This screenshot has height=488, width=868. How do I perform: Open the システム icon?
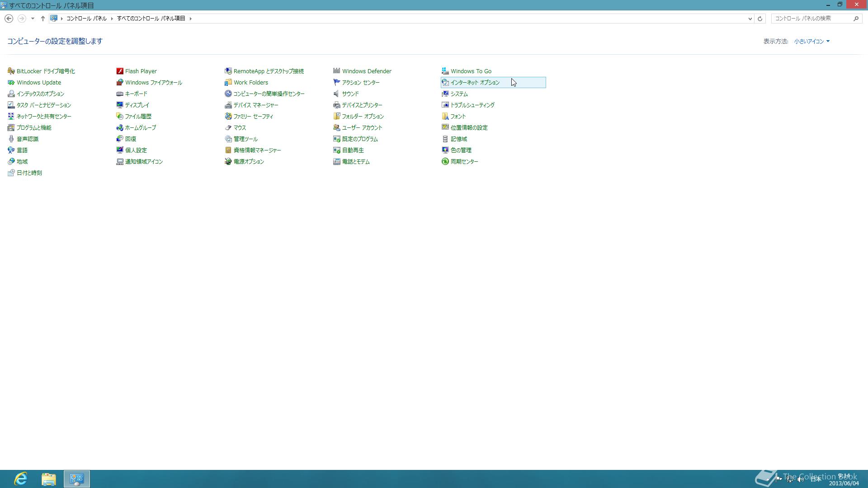(445, 94)
